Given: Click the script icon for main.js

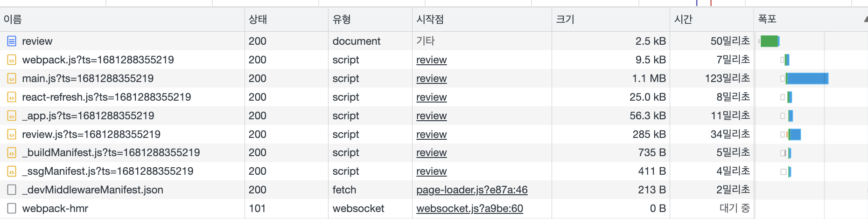Looking at the screenshot, I should [12, 78].
